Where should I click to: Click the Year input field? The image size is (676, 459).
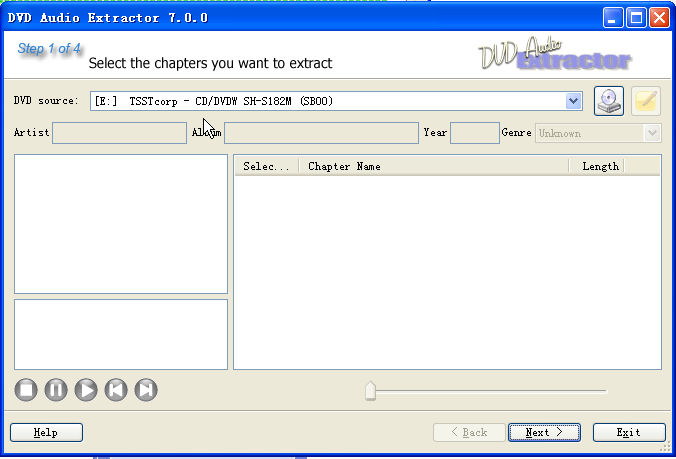click(x=475, y=133)
